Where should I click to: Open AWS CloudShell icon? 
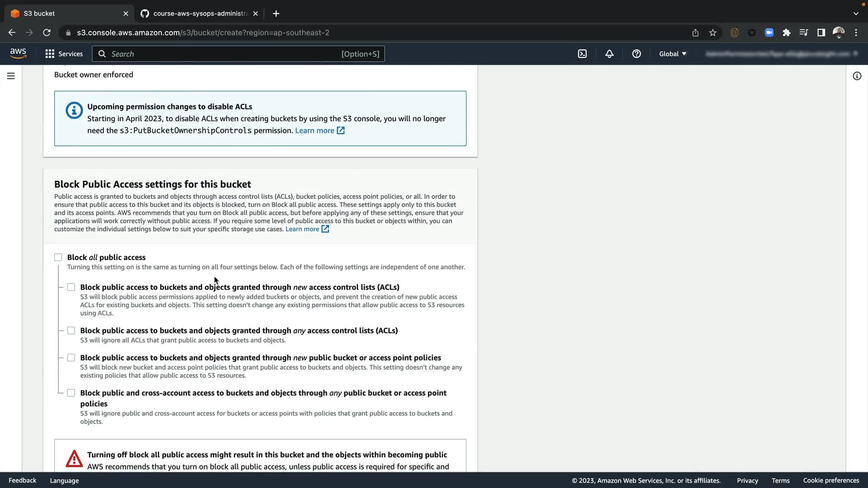tap(582, 54)
